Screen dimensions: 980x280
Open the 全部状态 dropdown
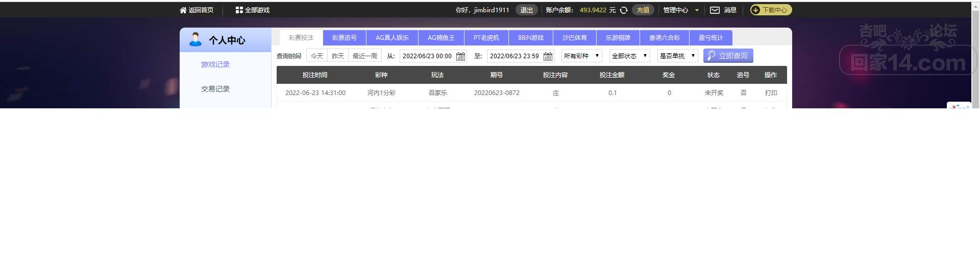pos(630,56)
